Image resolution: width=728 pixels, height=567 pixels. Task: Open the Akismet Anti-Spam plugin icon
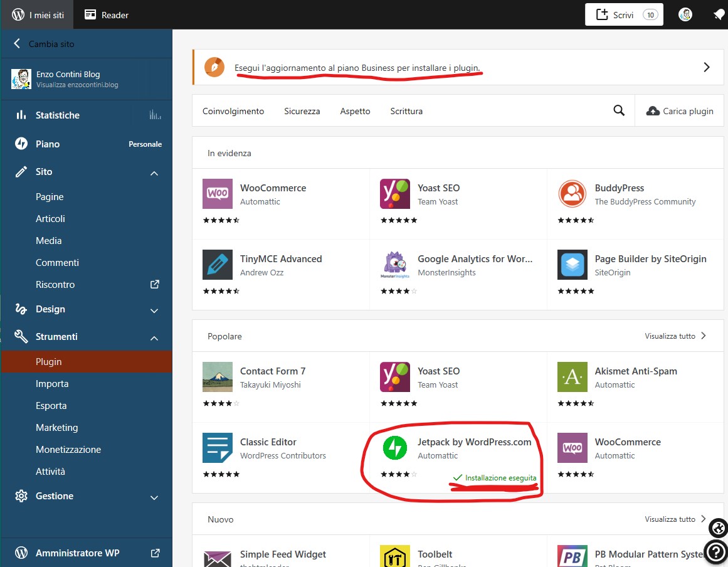pyautogui.click(x=572, y=377)
